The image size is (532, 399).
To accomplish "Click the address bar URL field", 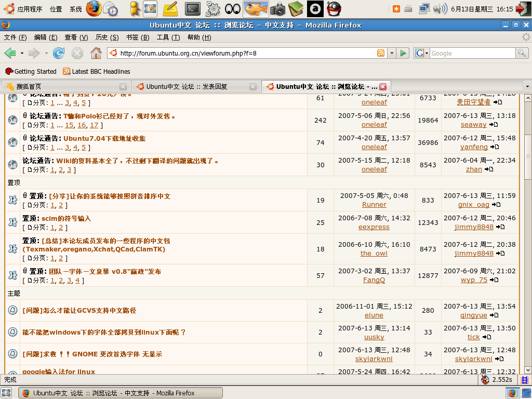I will tap(246, 53).
